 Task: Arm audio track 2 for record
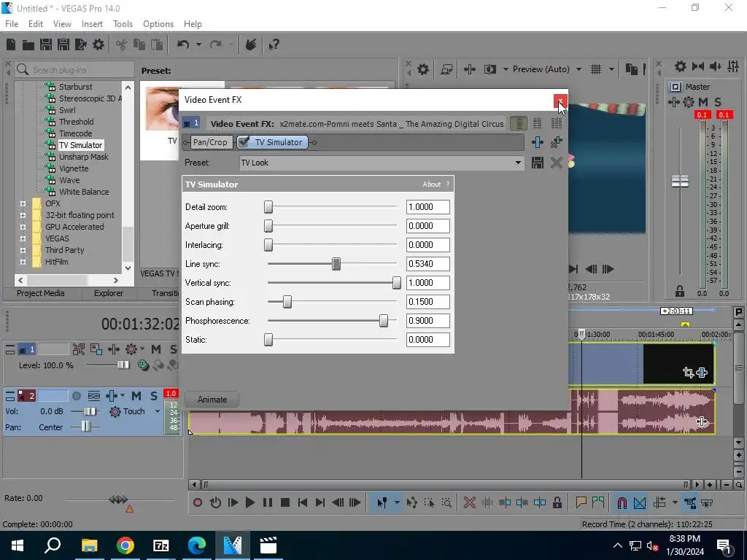click(x=76, y=396)
